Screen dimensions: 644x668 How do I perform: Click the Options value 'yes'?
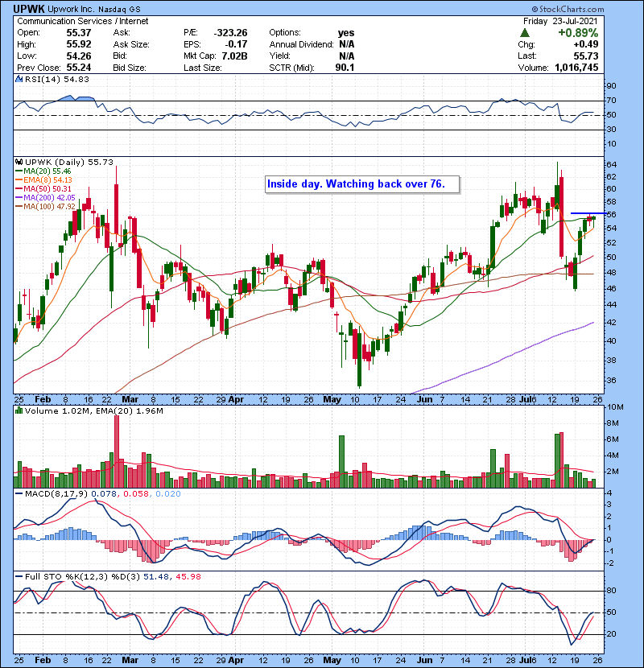pyautogui.click(x=346, y=33)
